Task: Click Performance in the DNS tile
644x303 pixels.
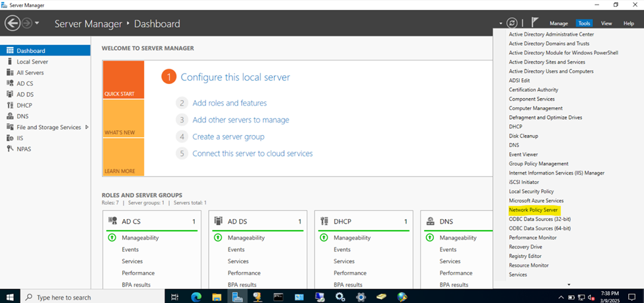Action: pyautogui.click(x=456, y=273)
